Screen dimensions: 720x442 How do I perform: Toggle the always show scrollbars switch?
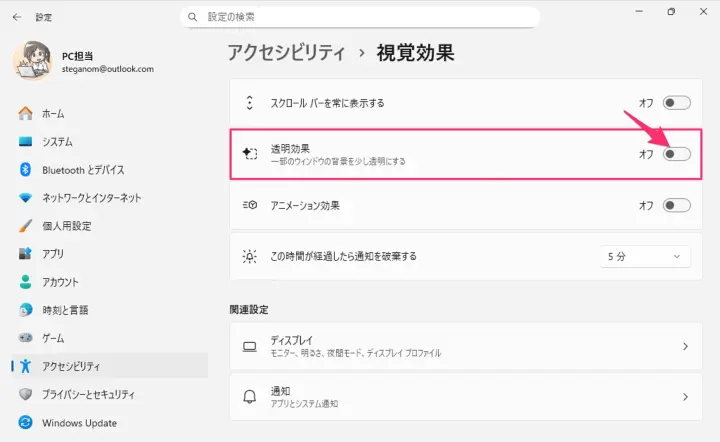tap(676, 103)
